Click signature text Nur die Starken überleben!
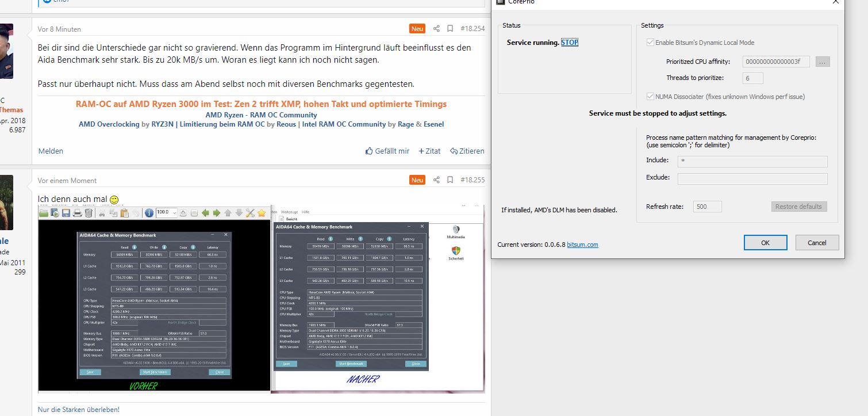Screen dimensions: 868x416 [79, 410]
